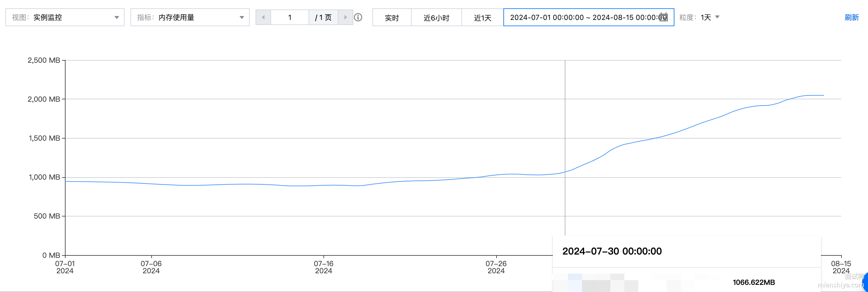
Task: Go to the previous page arrow
Action: tap(263, 18)
